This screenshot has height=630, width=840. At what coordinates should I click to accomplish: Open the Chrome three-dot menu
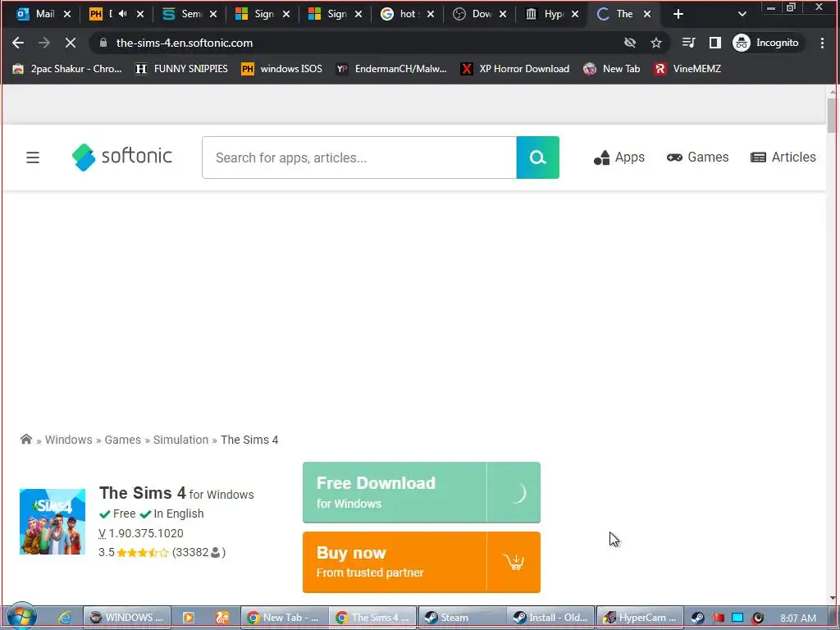[822, 43]
